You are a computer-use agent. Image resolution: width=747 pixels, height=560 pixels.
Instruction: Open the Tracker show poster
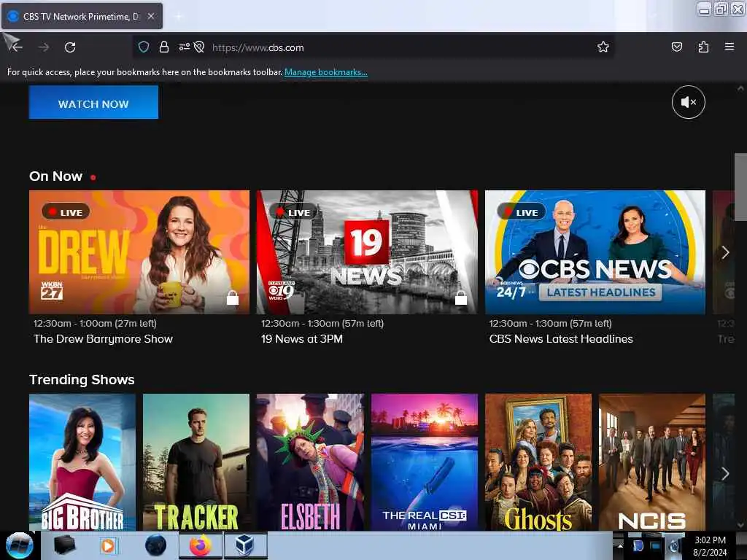(x=196, y=462)
